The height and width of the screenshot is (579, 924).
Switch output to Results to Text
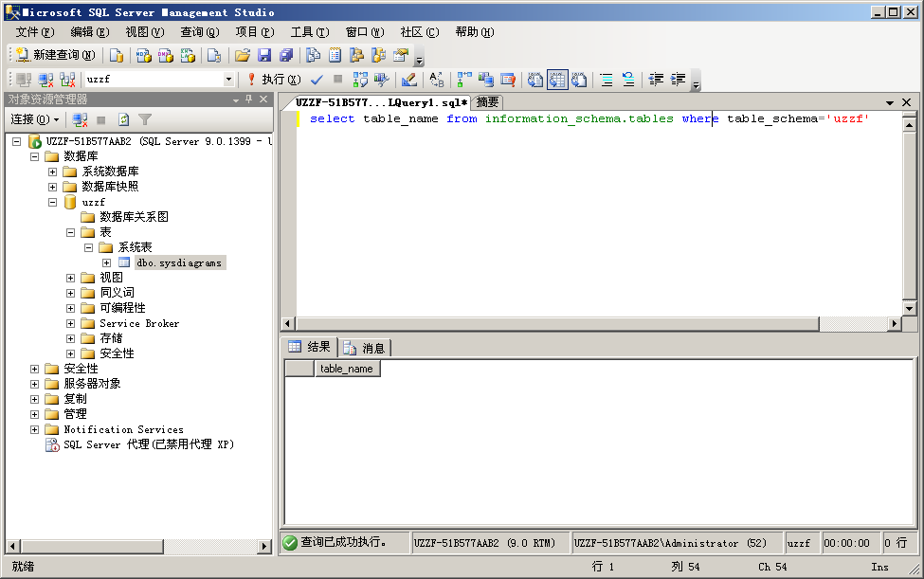point(535,80)
